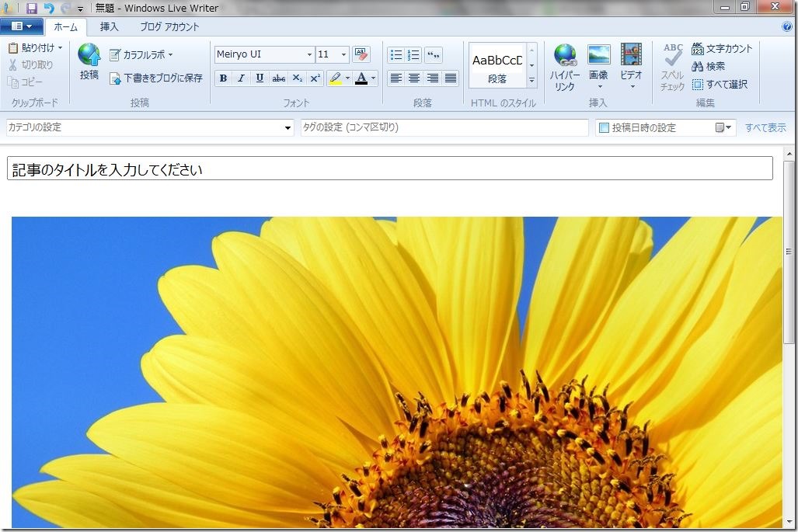Open the highlight color dropdown arrow
This screenshot has width=798, height=532.
pos(347,78)
